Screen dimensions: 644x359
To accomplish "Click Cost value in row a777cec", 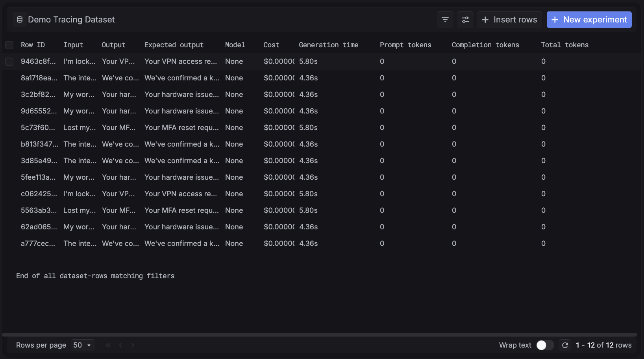I will 279,244.
